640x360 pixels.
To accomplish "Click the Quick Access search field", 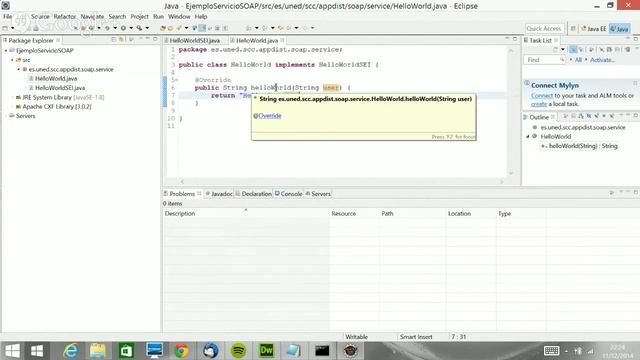I will click(544, 29).
